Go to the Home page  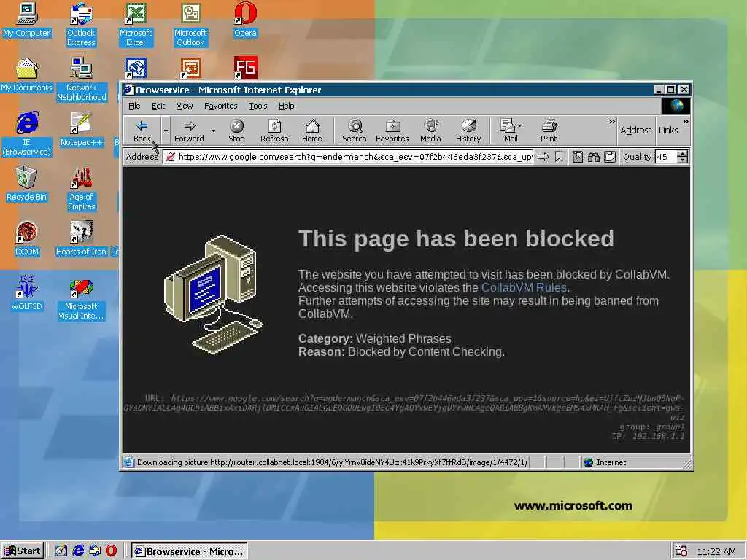click(312, 131)
